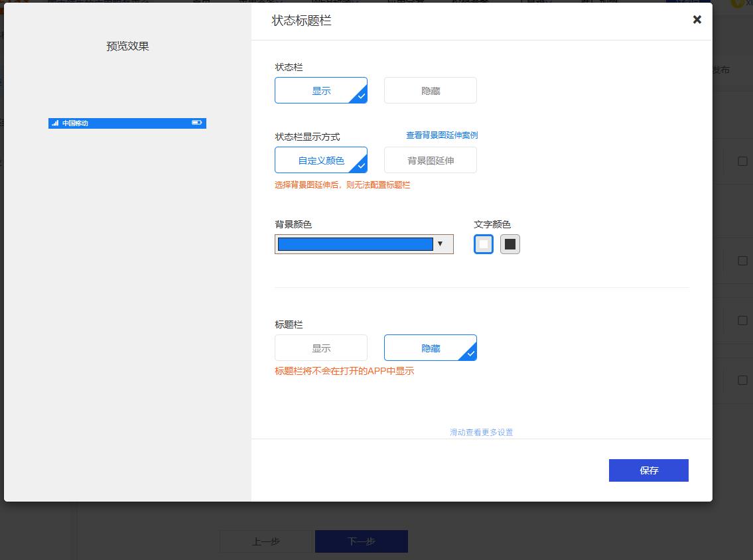753x560 pixels.
Task: Click the 下一步 button behind the dialog
Action: point(362,541)
